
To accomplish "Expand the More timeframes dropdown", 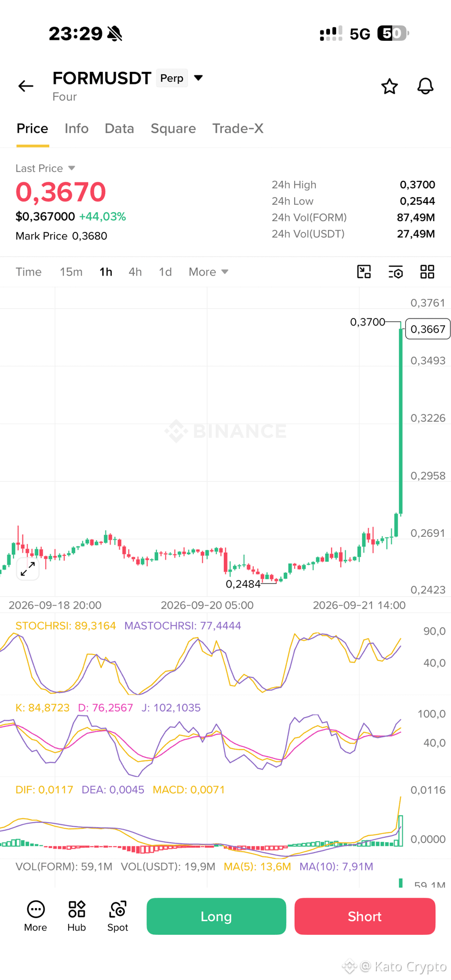I will point(208,272).
